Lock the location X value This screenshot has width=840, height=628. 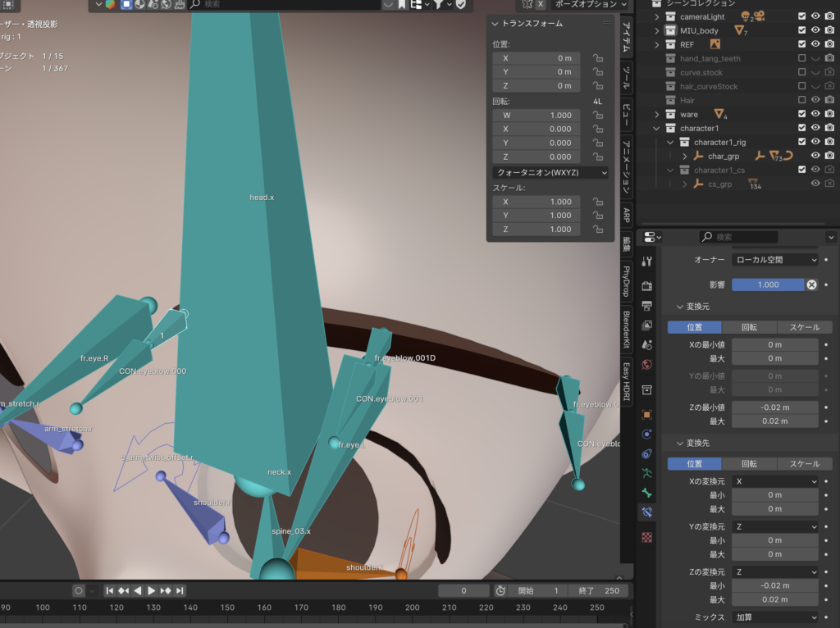coord(598,58)
